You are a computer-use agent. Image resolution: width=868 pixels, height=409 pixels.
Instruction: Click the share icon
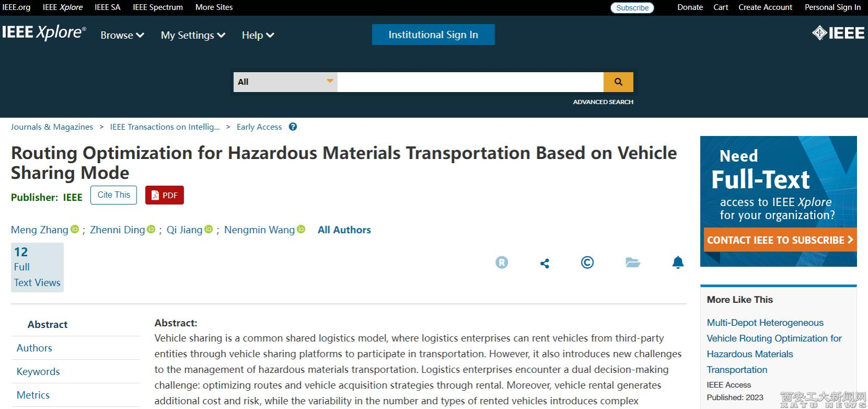[x=544, y=263]
